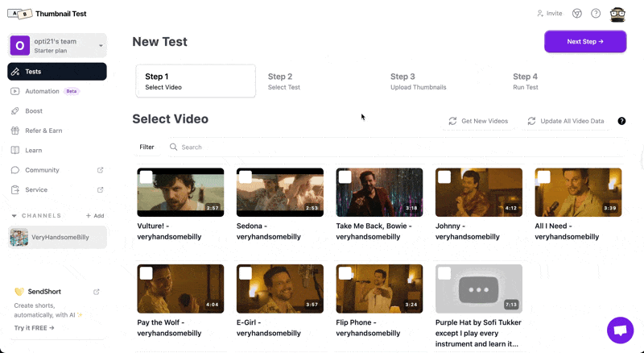The image size is (644, 353).
Task: Check the Johnny video checkbox
Action: click(444, 177)
